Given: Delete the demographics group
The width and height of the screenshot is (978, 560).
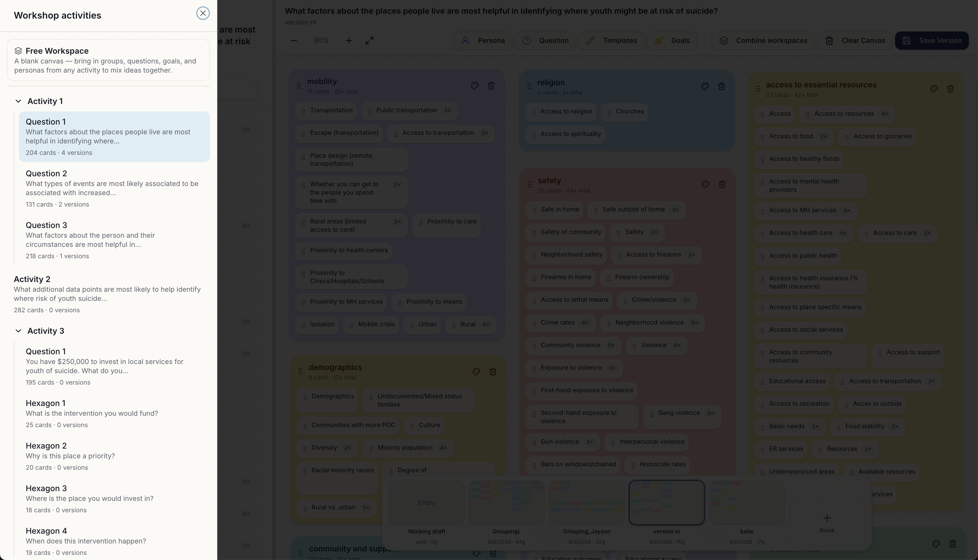Looking at the screenshot, I should pyautogui.click(x=493, y=371).
